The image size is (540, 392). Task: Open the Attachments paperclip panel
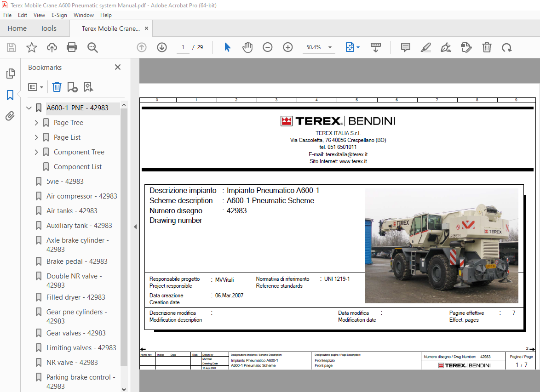point(10,116)
